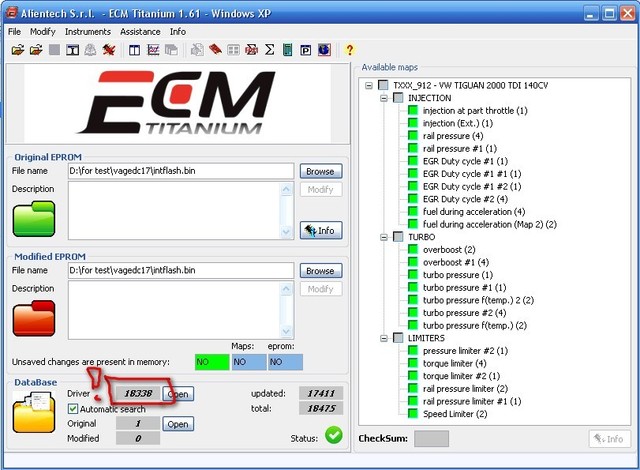Click Modify button in Modified EPROM section

click(321, 289)
